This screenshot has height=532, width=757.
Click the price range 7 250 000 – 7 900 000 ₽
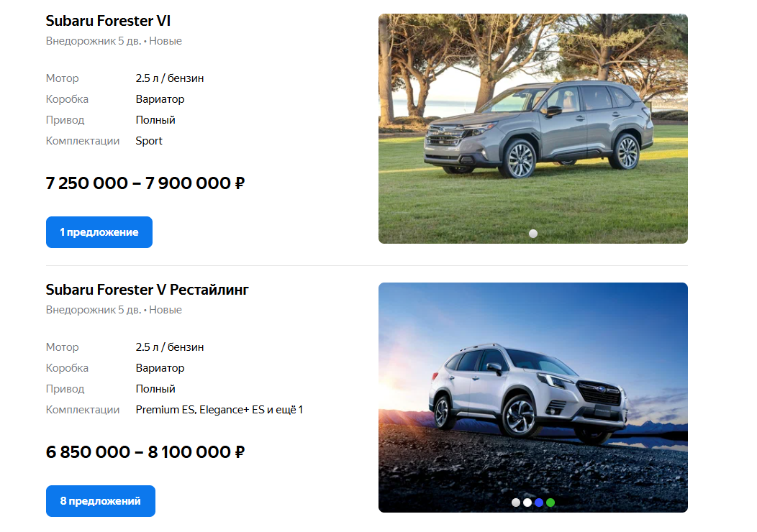145,183
